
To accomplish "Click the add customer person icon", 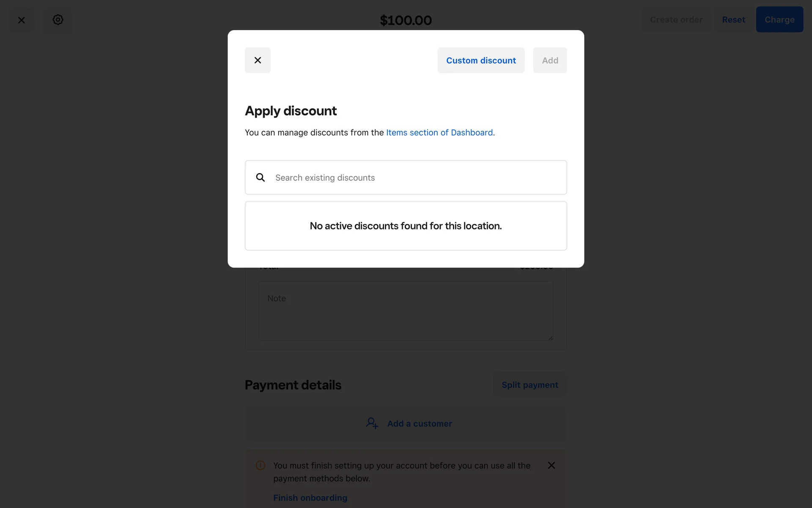I will point(372,423).
